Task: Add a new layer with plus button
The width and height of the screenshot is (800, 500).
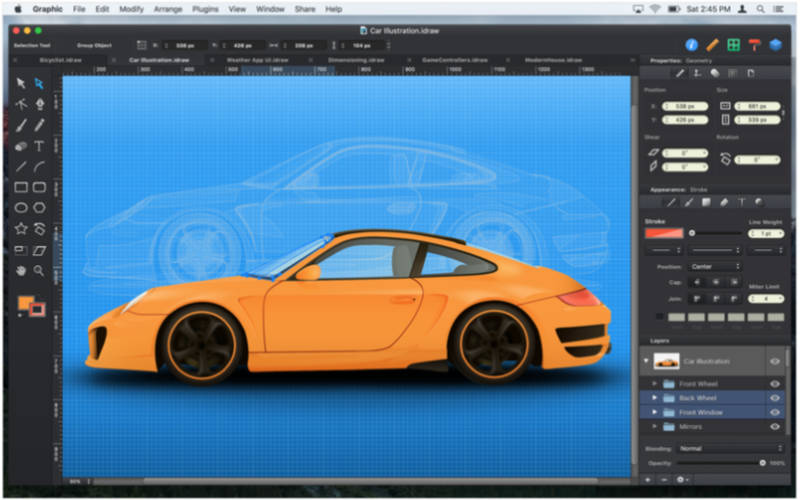Action: tap(648, 480)
